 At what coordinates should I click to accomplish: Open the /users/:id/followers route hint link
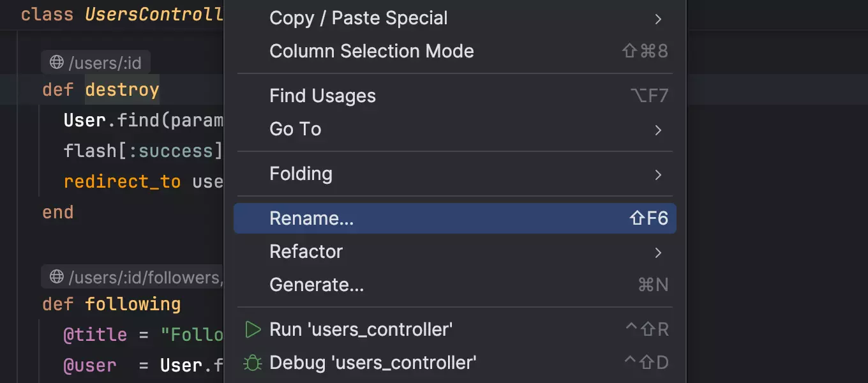tap(144, 277)
